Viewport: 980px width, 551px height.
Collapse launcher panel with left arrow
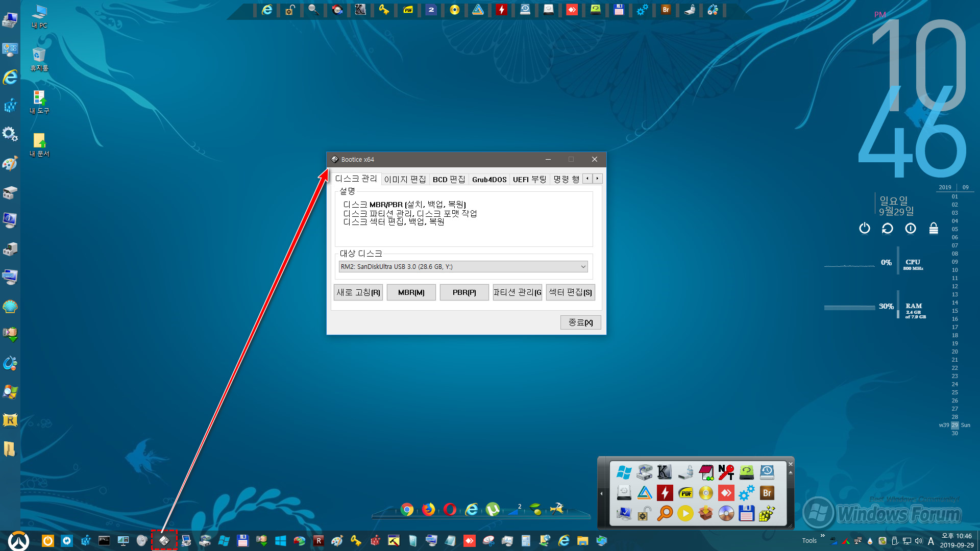click(602, 493)
